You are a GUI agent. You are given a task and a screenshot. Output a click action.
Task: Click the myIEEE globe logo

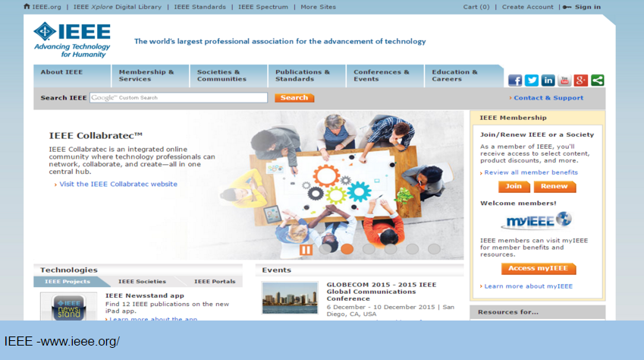point(537,220)
